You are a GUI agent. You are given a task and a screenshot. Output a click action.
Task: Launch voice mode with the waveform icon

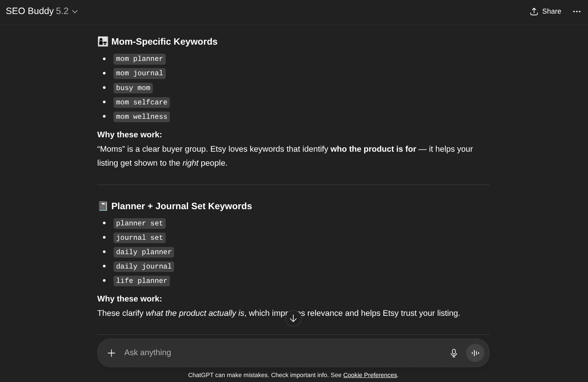(x=475, y=353)
